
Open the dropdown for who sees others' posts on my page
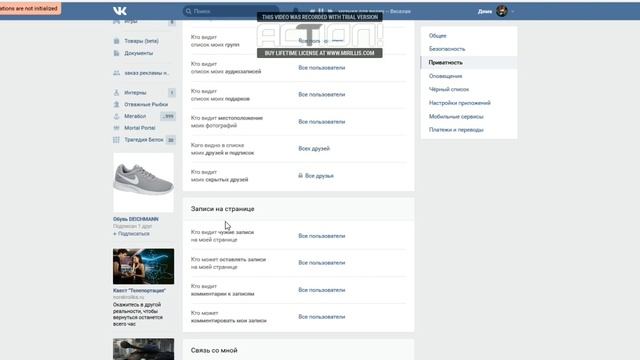tap(322, 236)
